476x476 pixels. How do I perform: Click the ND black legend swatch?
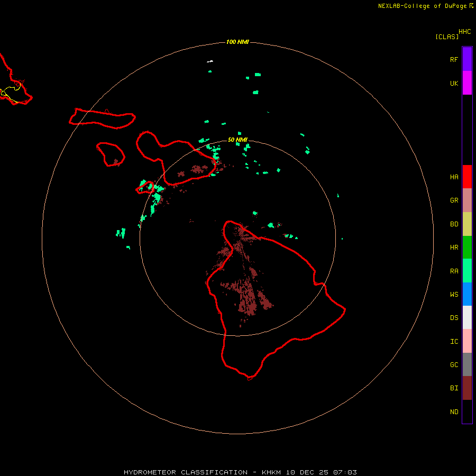(x=467, y=411)
